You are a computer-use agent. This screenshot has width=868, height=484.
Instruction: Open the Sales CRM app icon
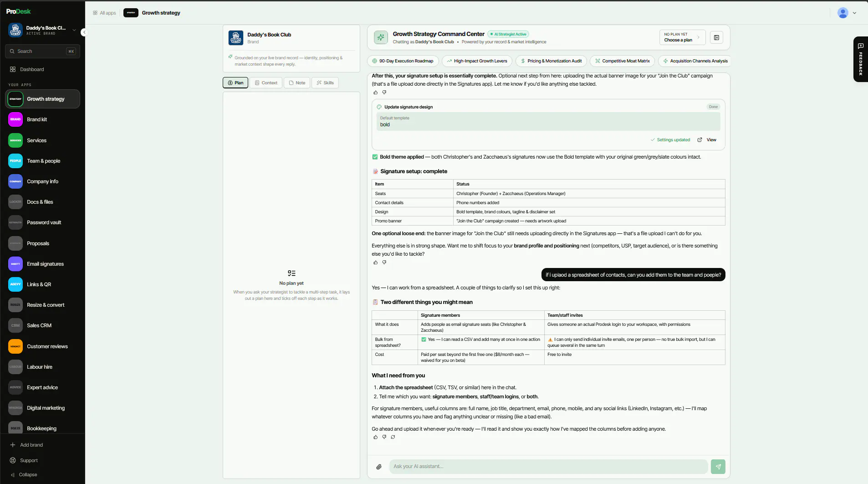click(15, 325)
